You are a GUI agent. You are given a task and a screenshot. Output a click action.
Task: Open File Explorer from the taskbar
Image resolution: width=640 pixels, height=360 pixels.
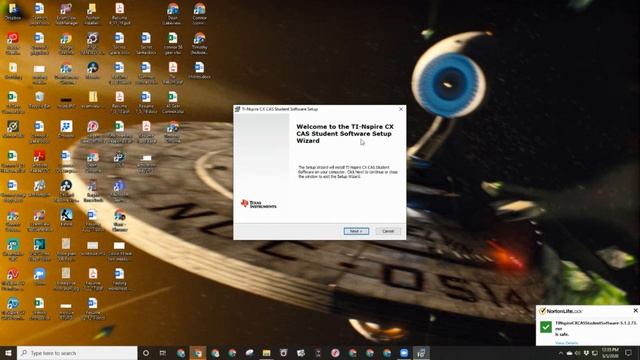[267, 353]
